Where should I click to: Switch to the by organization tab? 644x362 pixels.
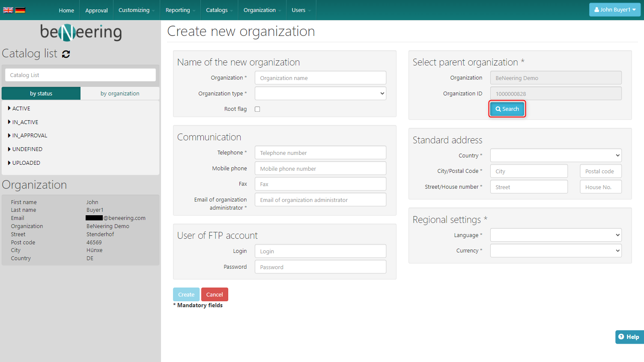pyautogui.click(x=120, y=94)
